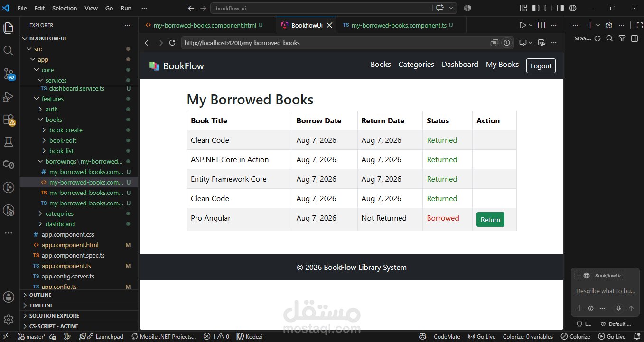Toggle Secondary Side Bar visibility
This screenshot has width=644, height=342.
[560, 8]
